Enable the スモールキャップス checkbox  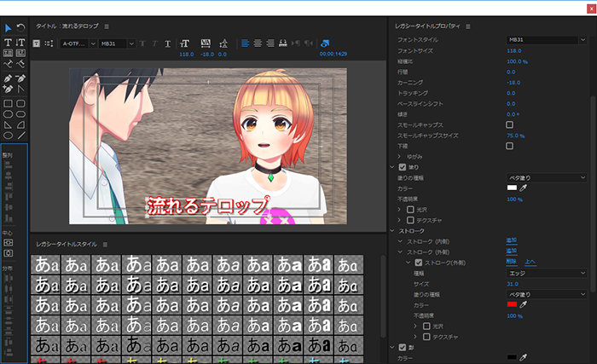509,124
